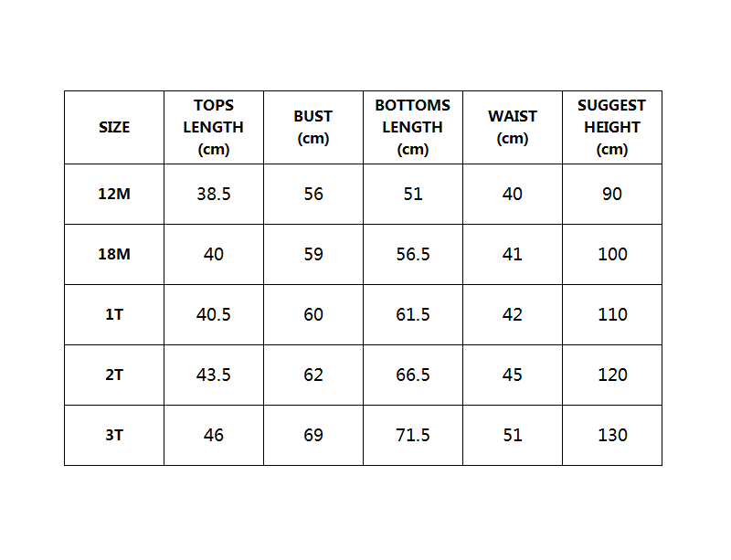Select the suggest height 90 cell
731x560 pixels.
coord(612,194)
